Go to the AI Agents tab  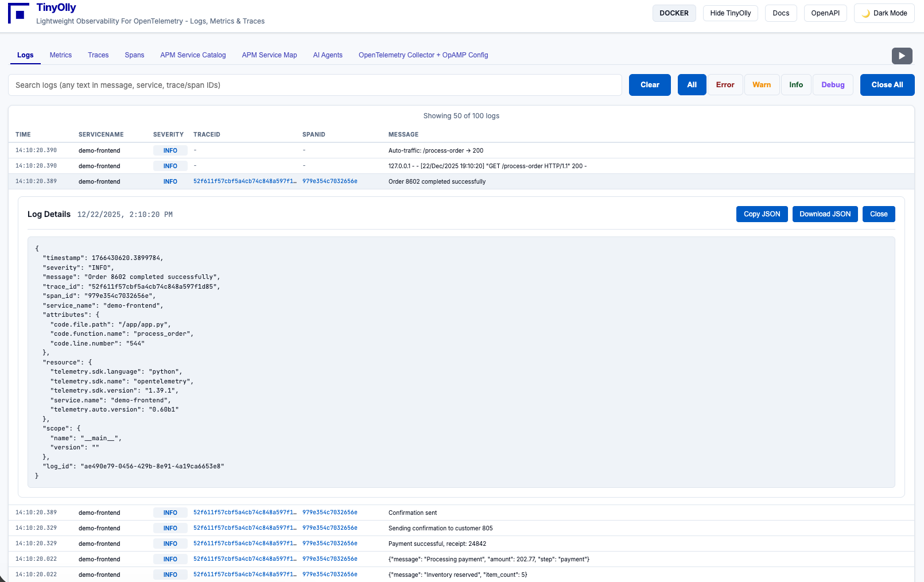[328, 55]
